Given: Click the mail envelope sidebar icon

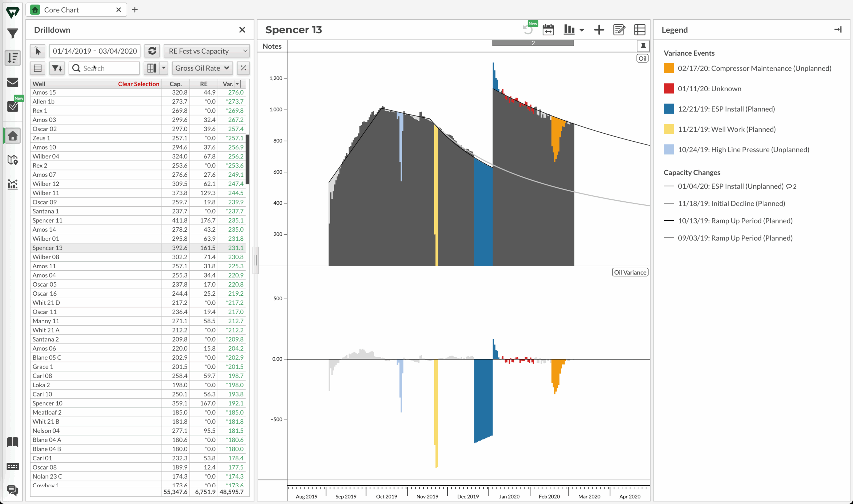Looking at the screenshot, I should coord(13,82).
